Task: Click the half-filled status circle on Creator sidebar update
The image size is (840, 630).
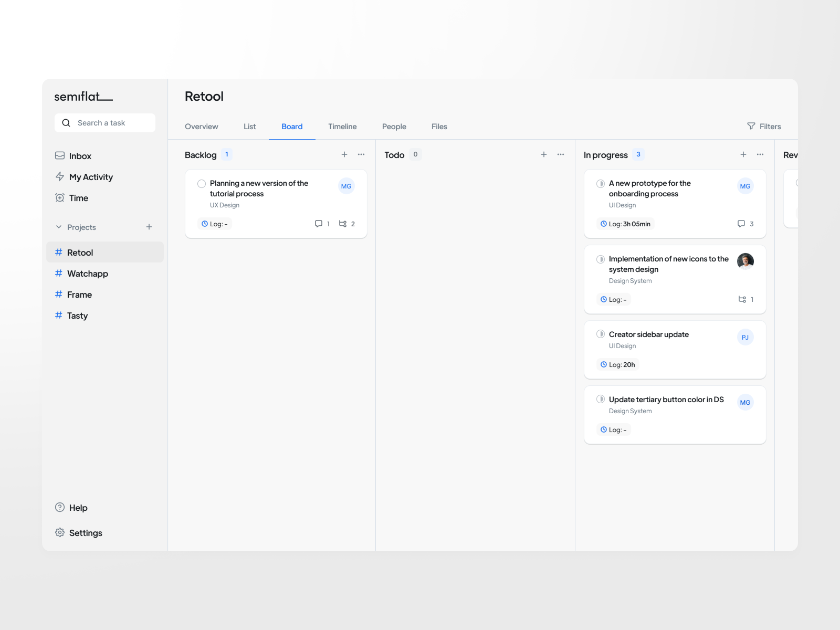Action: tap(601, 334)
